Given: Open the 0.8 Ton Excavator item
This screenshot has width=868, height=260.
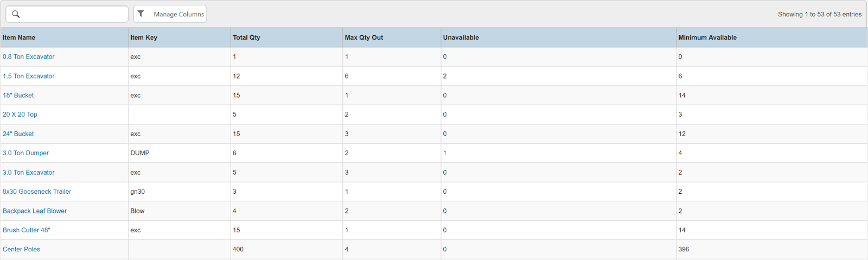Looking at the screenshot, I should (x=29, y=57).
